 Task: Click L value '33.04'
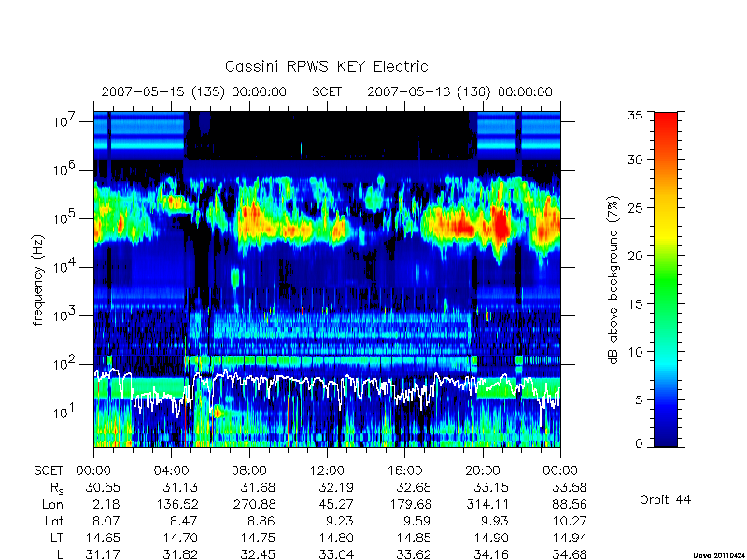(x=335, y=554)
